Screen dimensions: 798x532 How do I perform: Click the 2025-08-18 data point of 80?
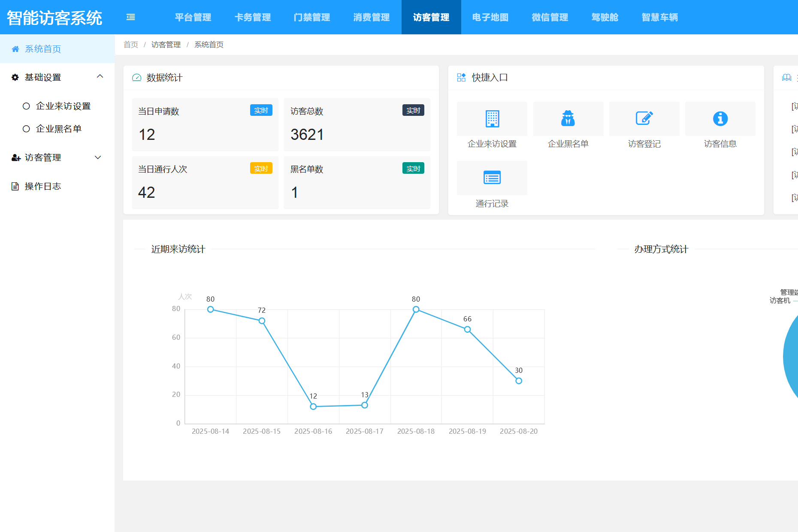click(416, 309)
